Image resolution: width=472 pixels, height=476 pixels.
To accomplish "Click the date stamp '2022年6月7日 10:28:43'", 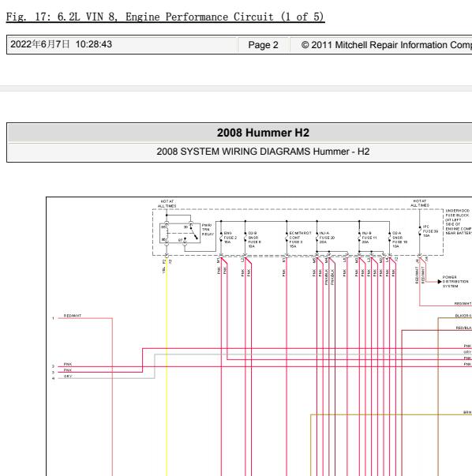I will [x=61, y=44].
